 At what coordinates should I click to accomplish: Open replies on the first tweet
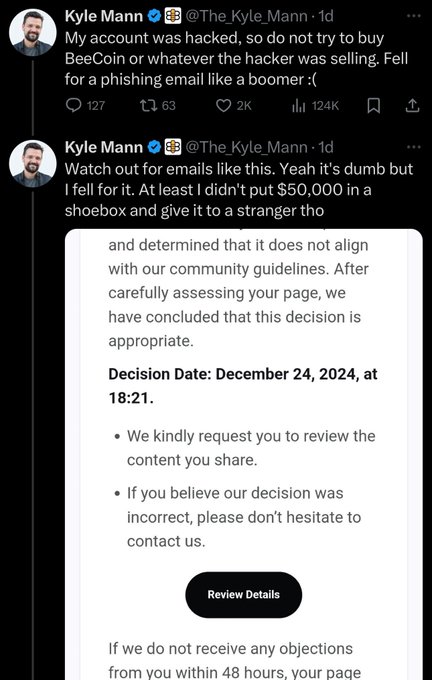click(x=85, y=105)
